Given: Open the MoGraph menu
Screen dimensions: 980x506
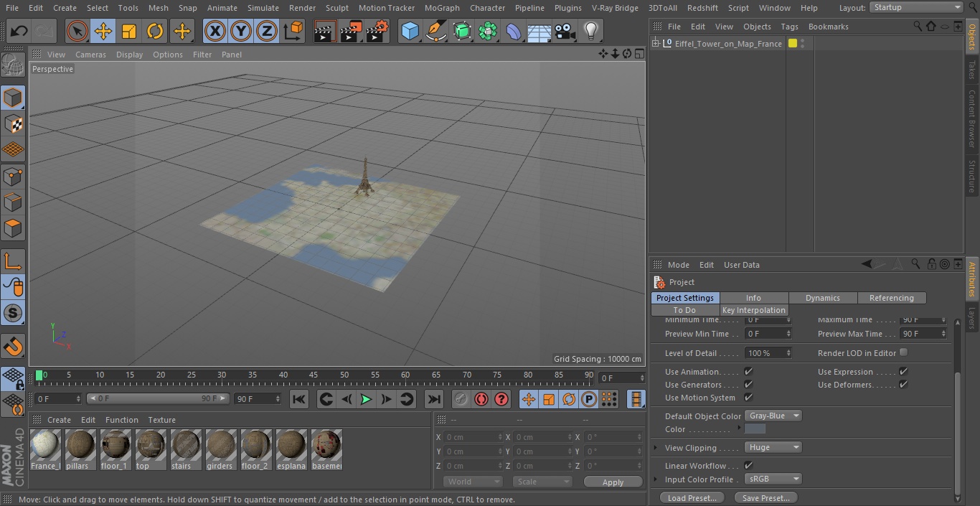Looking at the screenshot, I should [442, 8].
